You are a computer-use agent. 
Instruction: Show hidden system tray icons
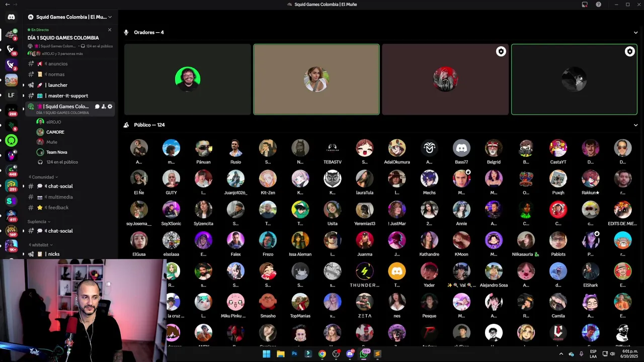[x=561, y=354]
